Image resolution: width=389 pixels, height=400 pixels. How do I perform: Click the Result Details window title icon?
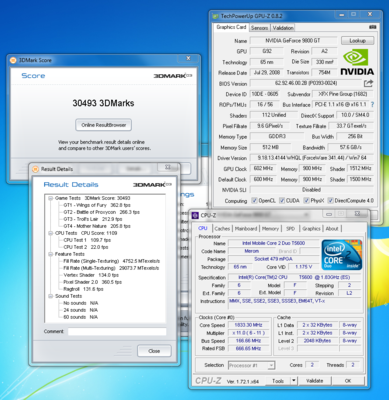[x=35, y=169]
